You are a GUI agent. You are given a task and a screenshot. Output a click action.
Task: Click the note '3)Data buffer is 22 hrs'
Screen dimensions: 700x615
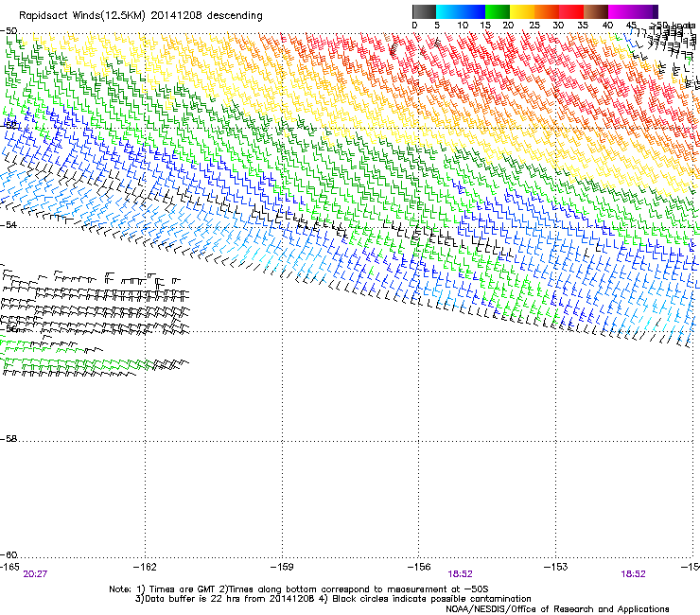333,599
